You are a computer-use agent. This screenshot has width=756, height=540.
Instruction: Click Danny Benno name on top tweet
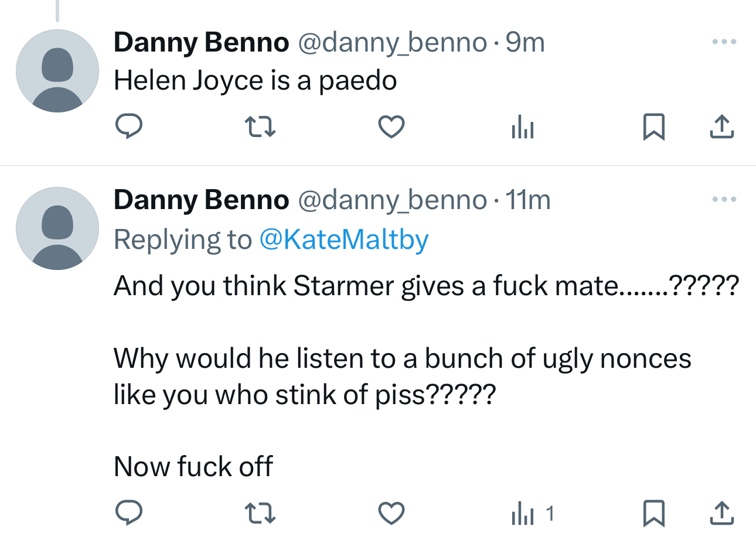tap(201, 42)
